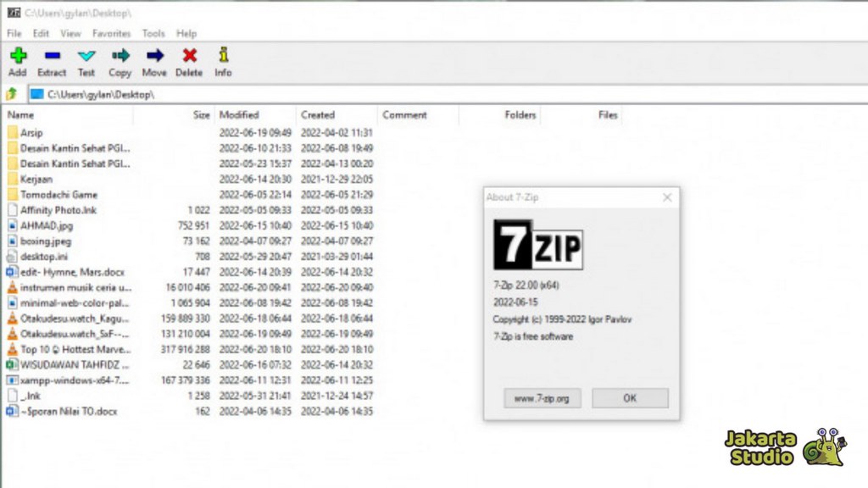
Task: Click the boxing.jpeg file icon
Action: point(12,241)
